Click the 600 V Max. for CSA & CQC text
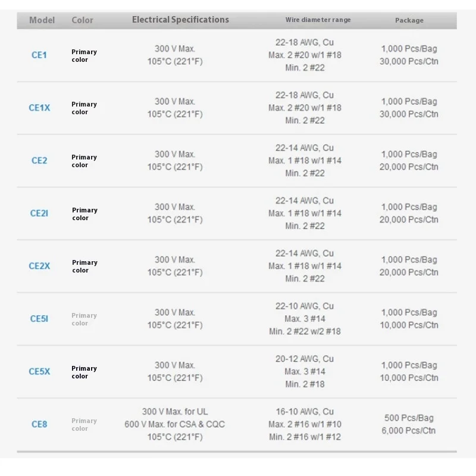 coord(174,424)
